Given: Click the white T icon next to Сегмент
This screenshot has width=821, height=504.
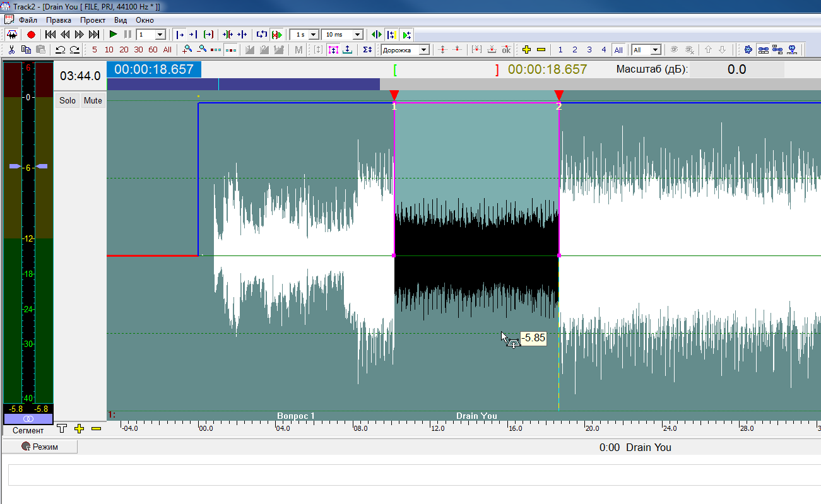Looking at the screenshot, I should click(x=62, y=429).
